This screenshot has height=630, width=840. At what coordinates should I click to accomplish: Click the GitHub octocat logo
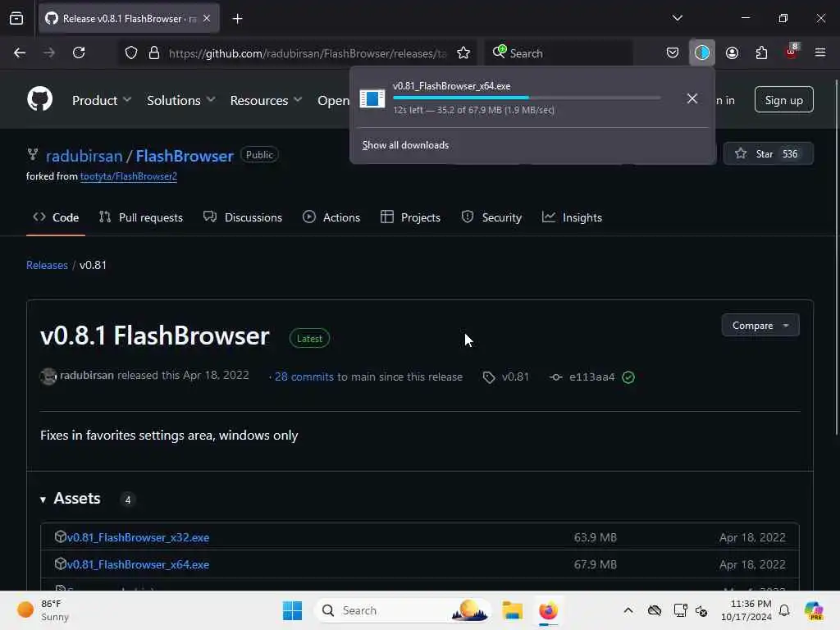(39, 99)
